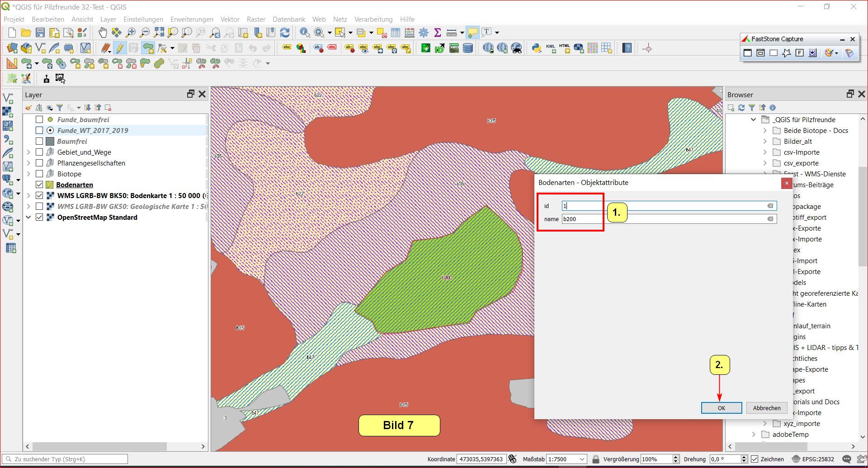Image resolution: width=868 pixels, height=468 pixels.
Task: Open the Vektor menu
Action: pyautogui.click(x=230, y=19)
